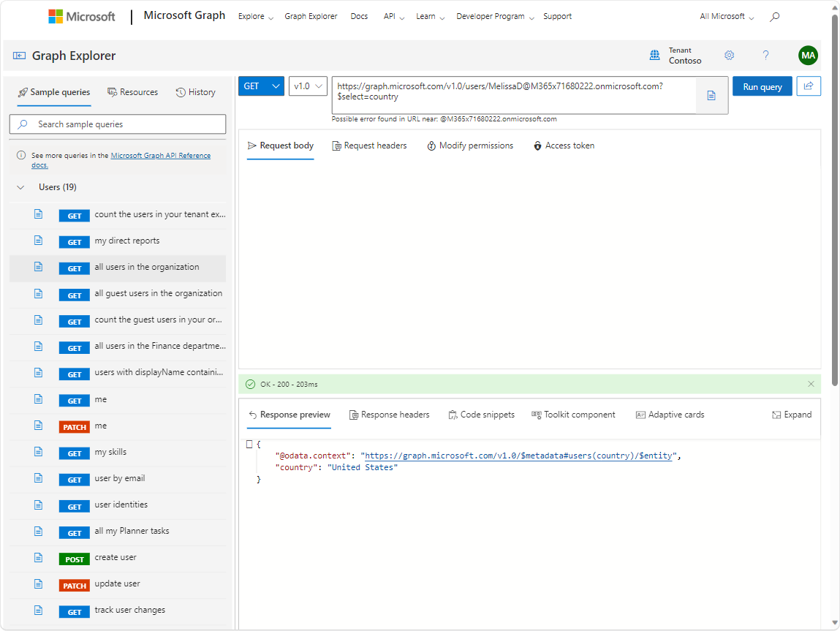Collapse the sidebar using the panel toggle icon
This screenshot has width=840, height=631.
[19, 56]
